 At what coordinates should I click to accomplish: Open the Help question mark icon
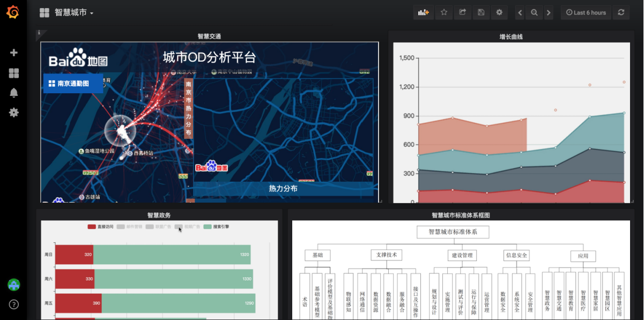pos(14,304)
